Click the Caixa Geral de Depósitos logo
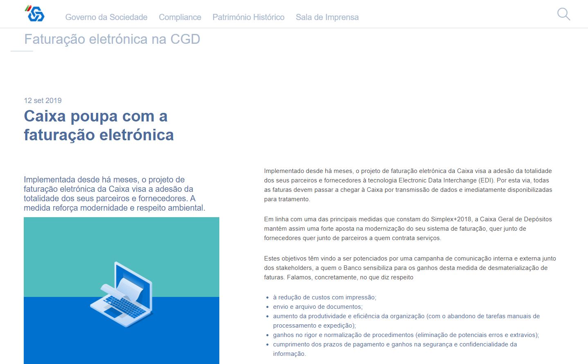 click(35, 14)
